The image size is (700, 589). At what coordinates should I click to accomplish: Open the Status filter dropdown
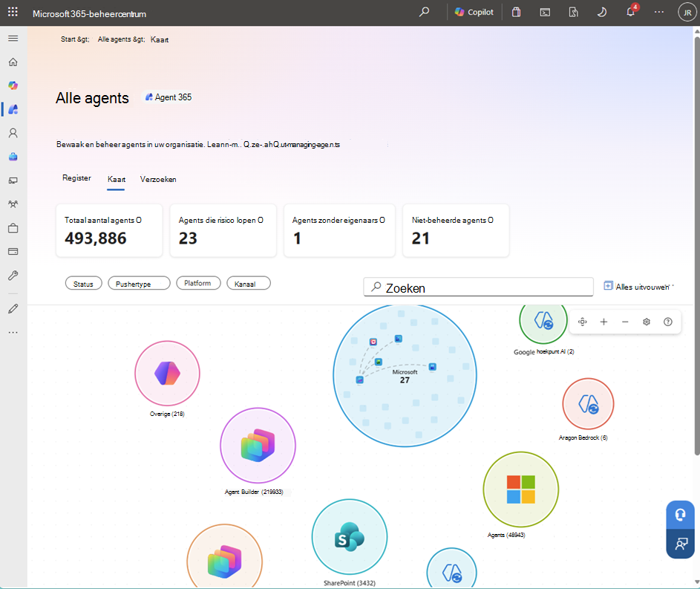coord(83,284)
